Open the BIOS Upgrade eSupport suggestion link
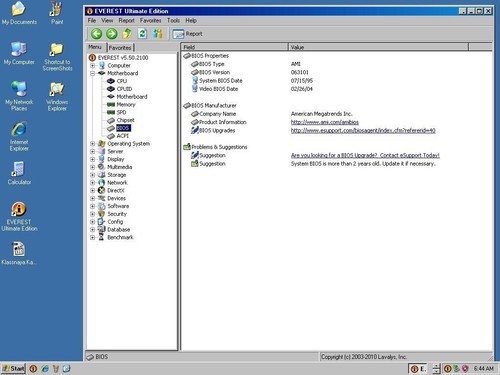 (365, 156)
